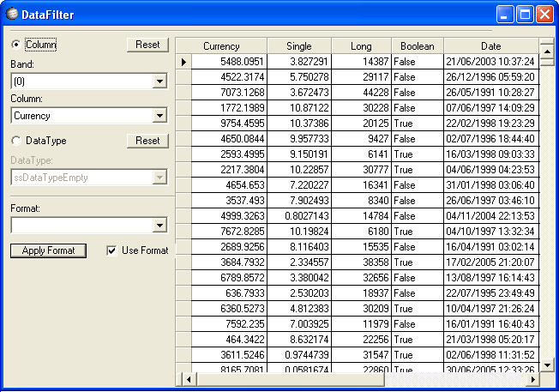
Task: Select the Column radio button
Action: click(x=16, y=45)
